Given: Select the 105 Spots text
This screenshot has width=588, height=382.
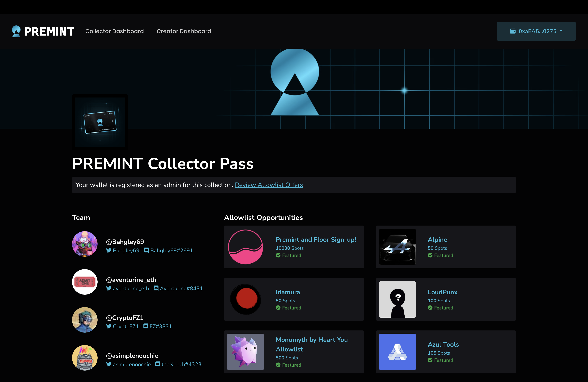Looking at the screenshot, I should (439, 353).
